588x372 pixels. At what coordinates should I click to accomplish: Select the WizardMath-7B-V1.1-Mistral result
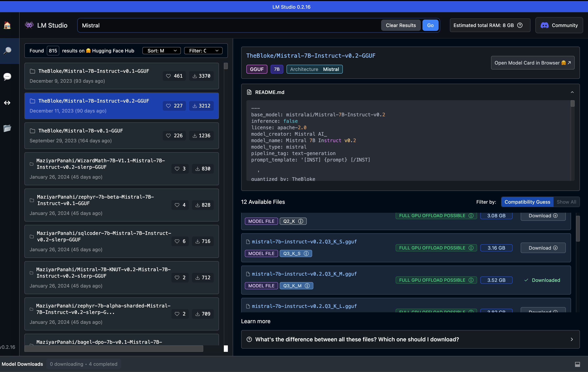[122, 169]
